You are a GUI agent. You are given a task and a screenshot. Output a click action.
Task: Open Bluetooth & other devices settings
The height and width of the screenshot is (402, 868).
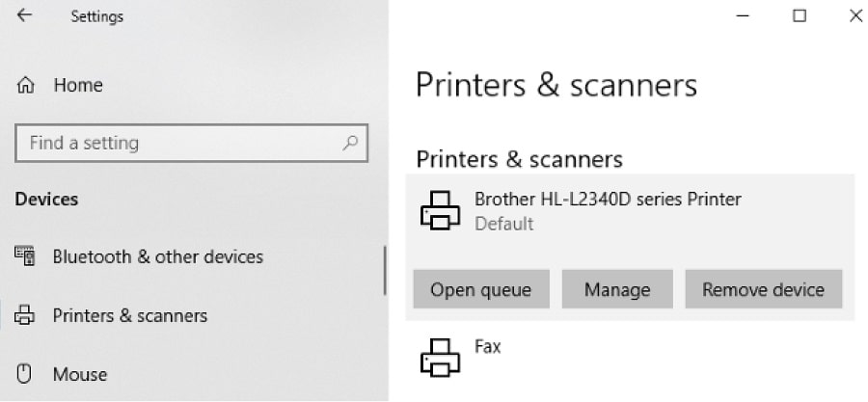pyautogui.click(x=158, y=256)
